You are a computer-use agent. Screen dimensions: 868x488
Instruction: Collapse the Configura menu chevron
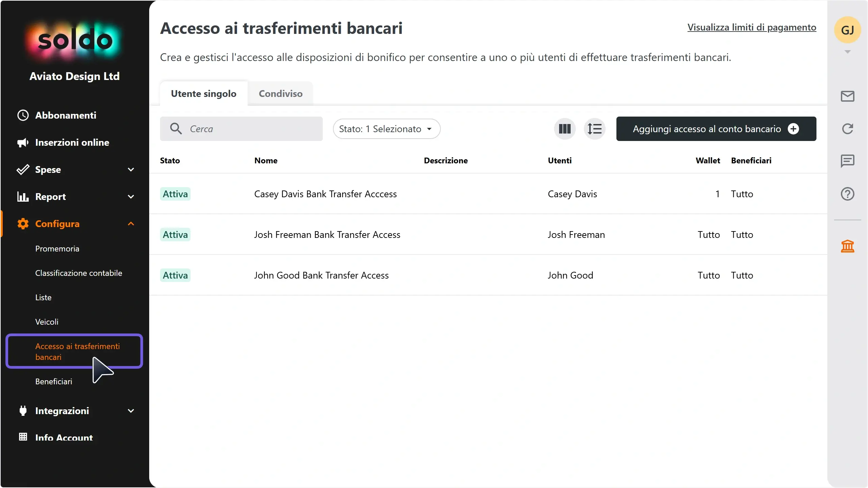tap(131, 224)
